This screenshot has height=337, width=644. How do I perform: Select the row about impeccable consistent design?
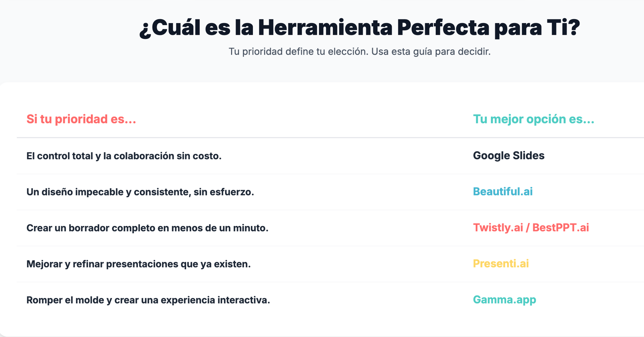pyautogui.click(x=330, y=192)
